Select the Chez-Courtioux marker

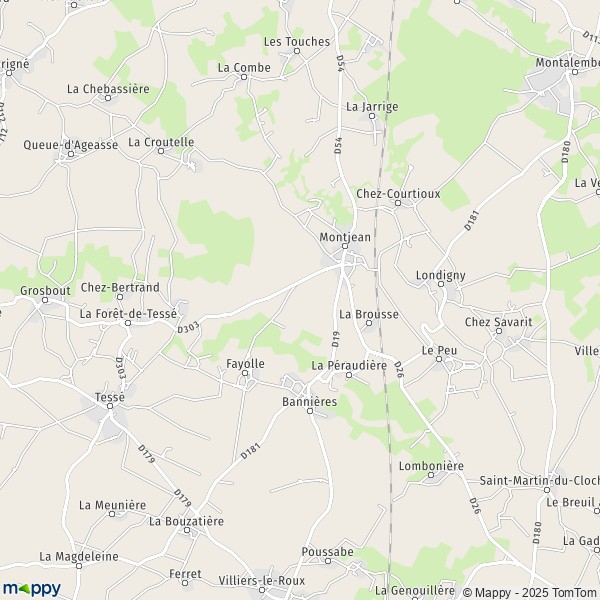click(398, 203)
